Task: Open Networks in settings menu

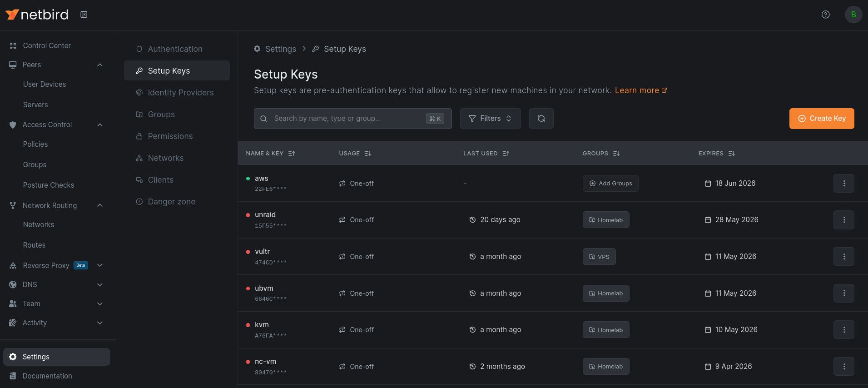Action: [177, 158]
